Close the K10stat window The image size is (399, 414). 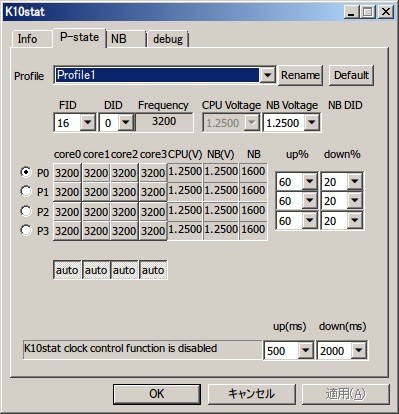(386, 12)
